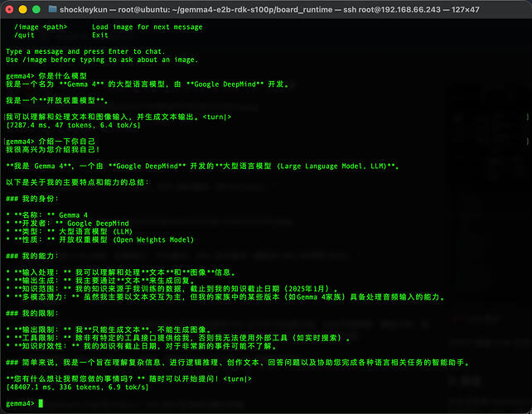Click 'Type a message and press Enter to chat.'

click(85, 51)
